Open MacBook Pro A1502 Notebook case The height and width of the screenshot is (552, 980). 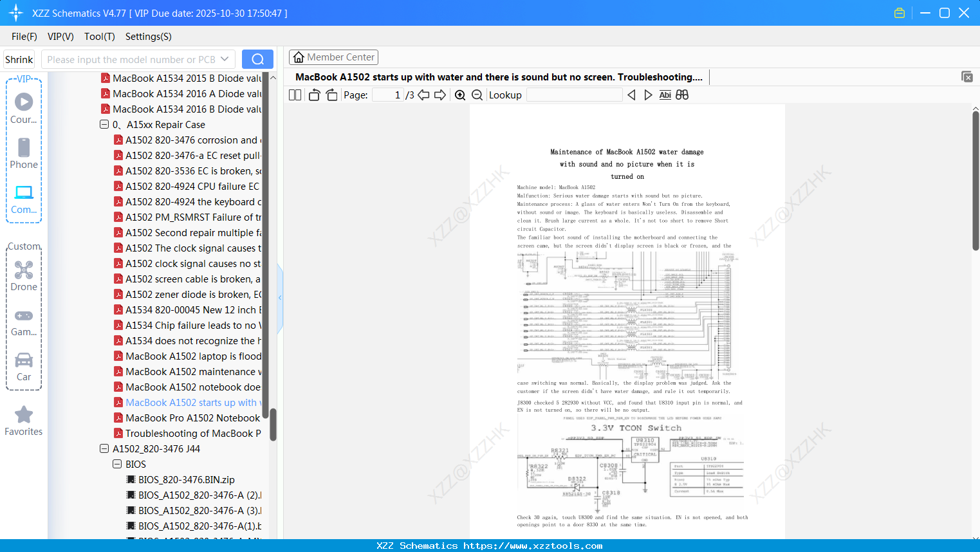[187, 418]
